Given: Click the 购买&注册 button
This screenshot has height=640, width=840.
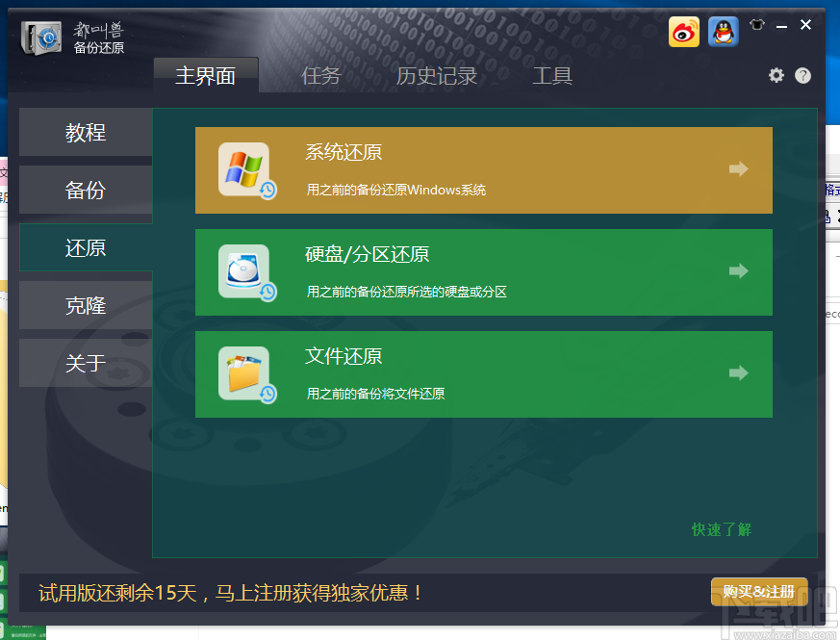Looking at the screenshot, I should (759, 592).
